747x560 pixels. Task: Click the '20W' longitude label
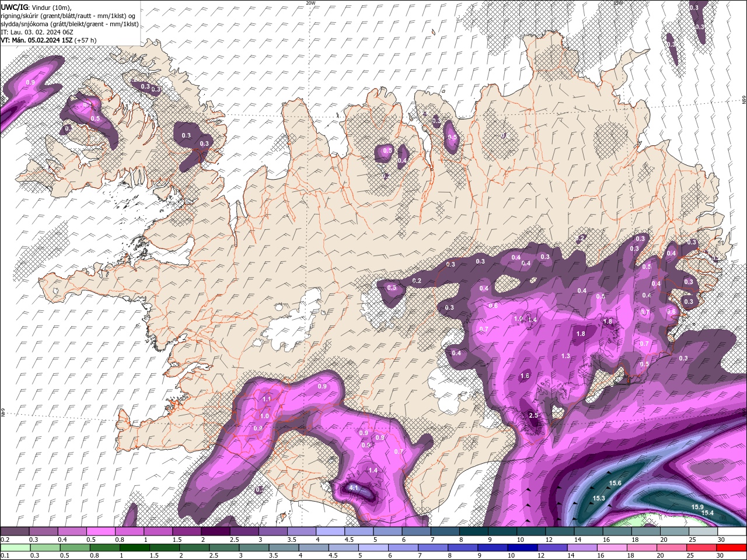[x=310, y=3]
